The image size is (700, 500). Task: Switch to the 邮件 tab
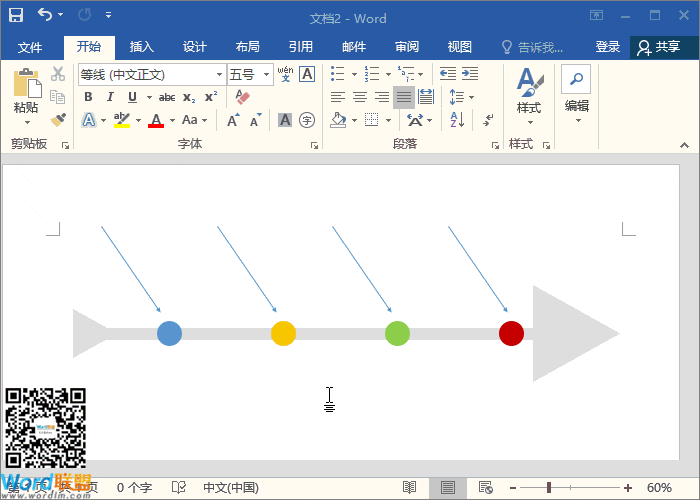pyautogui.click(x=354, y=47)
